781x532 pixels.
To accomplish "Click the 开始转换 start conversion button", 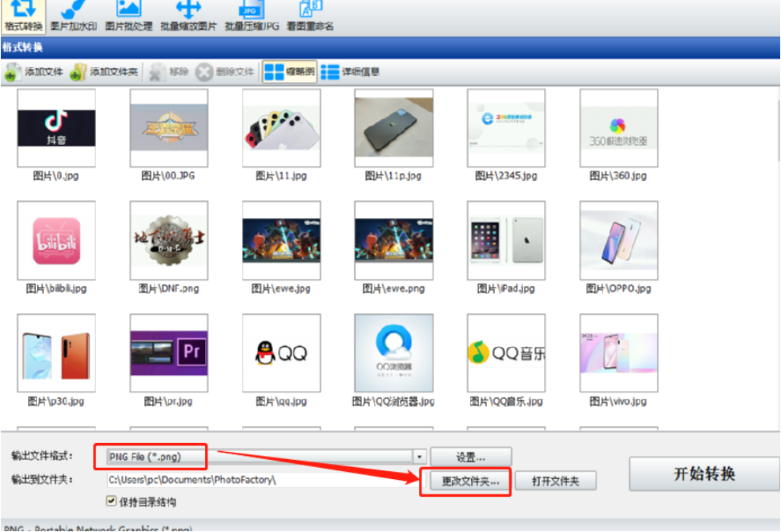I will [704, 474].
